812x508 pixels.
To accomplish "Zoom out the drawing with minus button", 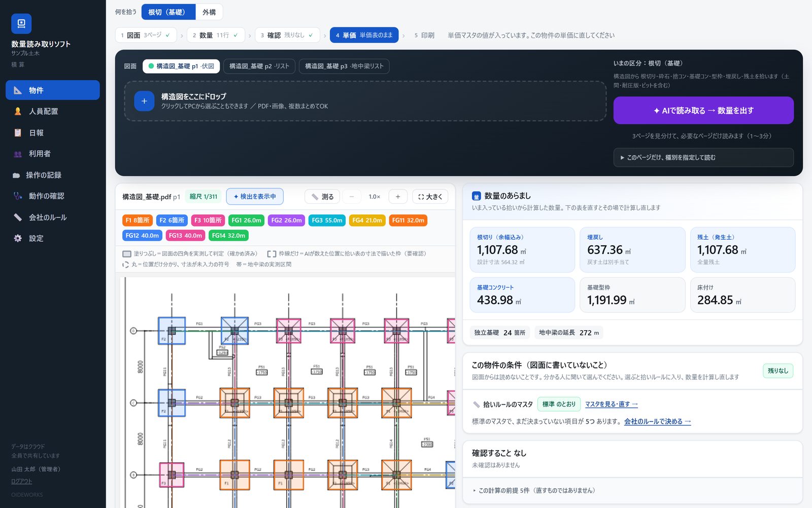I will pyautogui.click(x=351, y=197).
